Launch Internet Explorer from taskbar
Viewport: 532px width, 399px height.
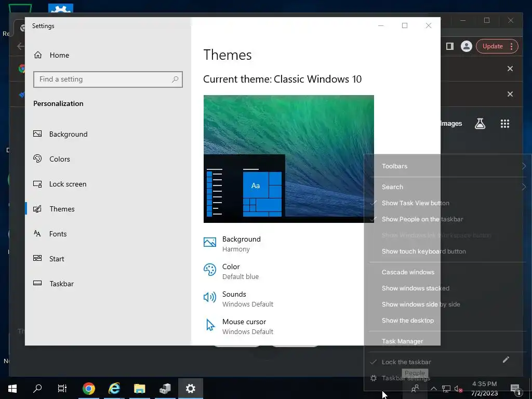click(x=114, y=389)
